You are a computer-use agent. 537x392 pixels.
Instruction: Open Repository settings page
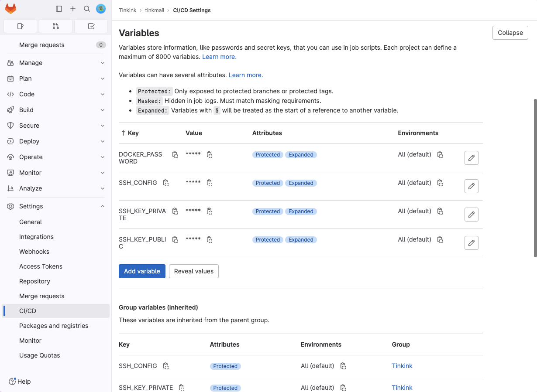coord(56,281)
